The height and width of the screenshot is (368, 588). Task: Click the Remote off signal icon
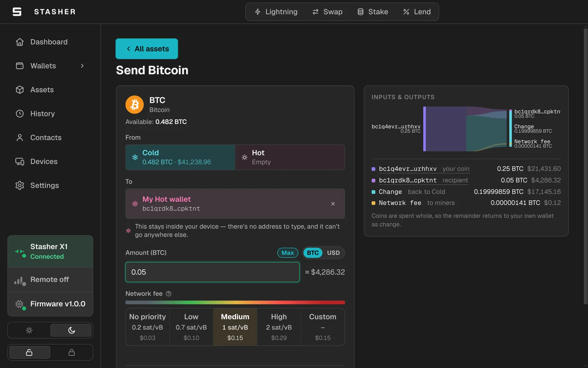pyautogui.click(x=19, y=281)
